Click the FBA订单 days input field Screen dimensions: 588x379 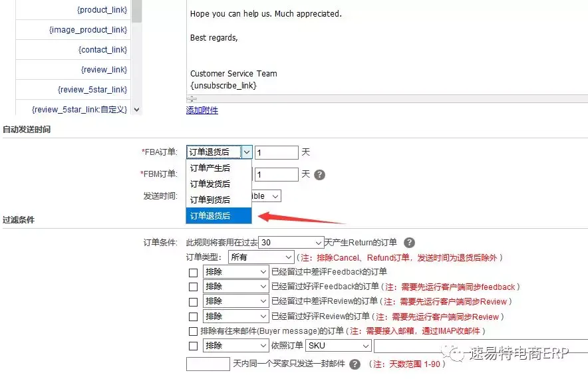(x=277, y=152)
